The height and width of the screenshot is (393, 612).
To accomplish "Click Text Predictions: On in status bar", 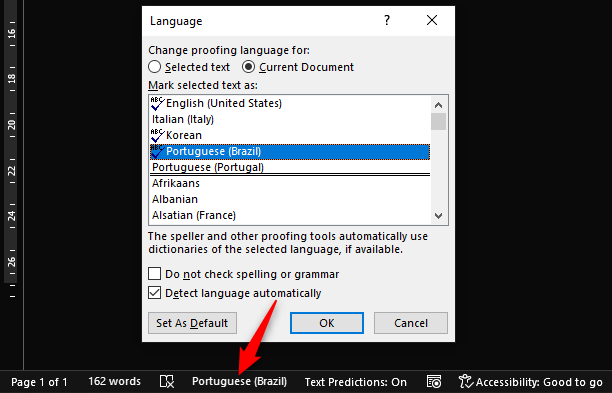I will point(356,382).
